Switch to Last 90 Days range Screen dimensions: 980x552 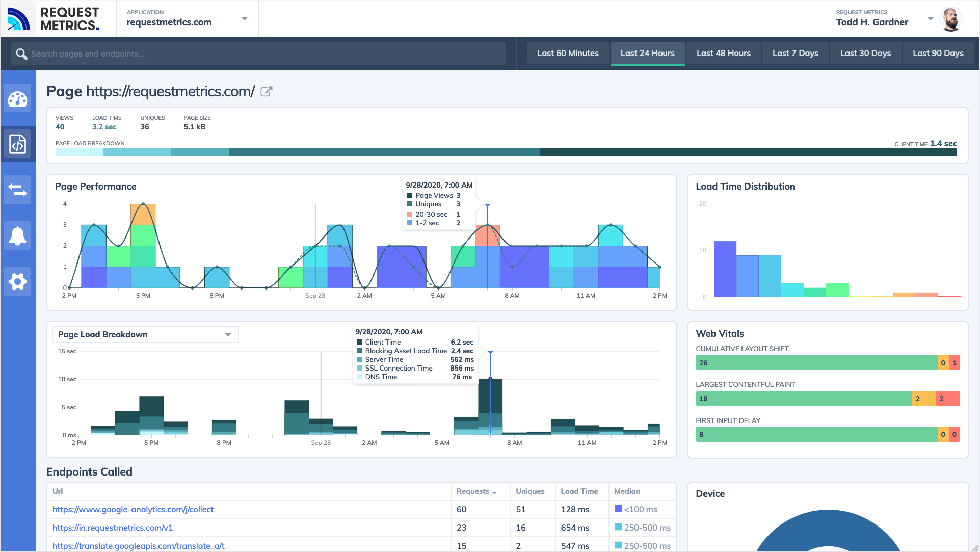point(938,53)
